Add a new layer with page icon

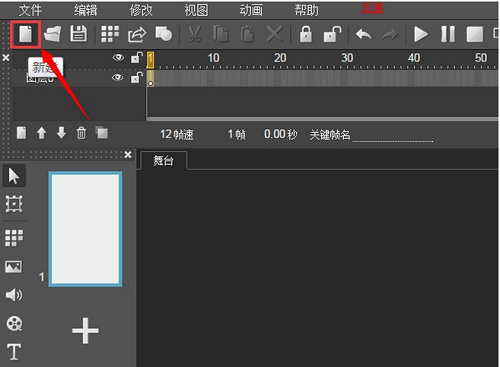pos(22,133)
